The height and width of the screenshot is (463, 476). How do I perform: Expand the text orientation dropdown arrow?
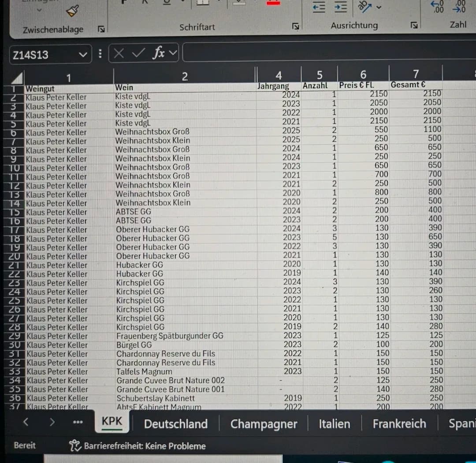click(x=379, y=7)
